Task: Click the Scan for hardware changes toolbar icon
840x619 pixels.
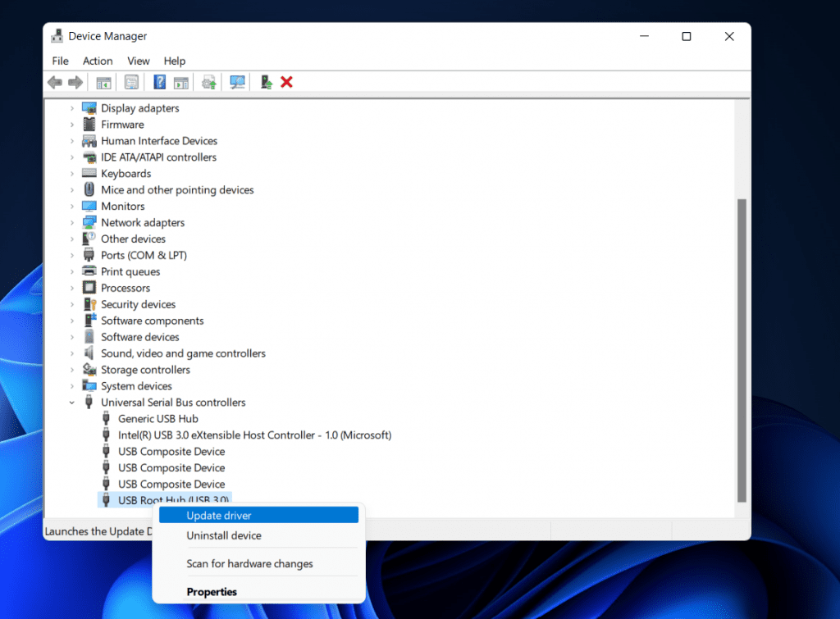Action: (x=237, y=81)
